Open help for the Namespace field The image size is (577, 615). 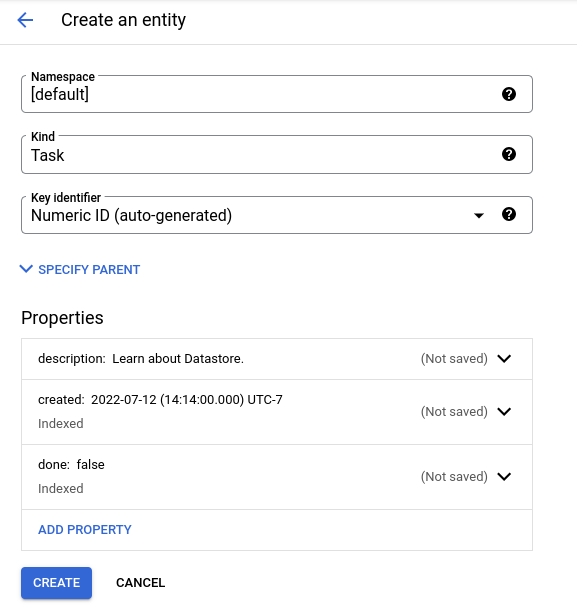(509, 94)
